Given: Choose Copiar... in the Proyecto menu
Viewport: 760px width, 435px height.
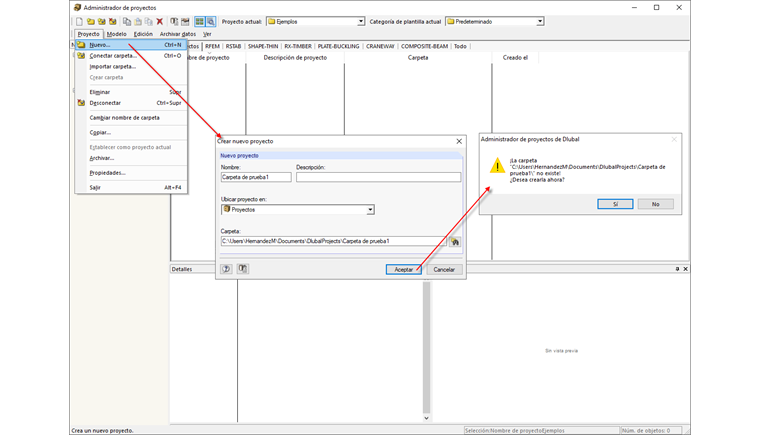Looking at the screenshot, I should pos(131,132).
